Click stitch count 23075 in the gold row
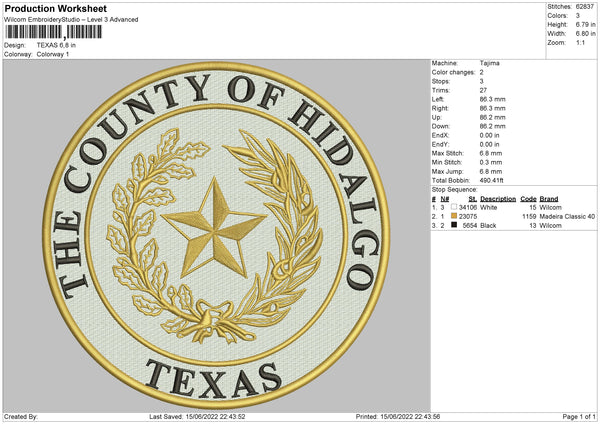600x424 pixels. tap(468, 217)
